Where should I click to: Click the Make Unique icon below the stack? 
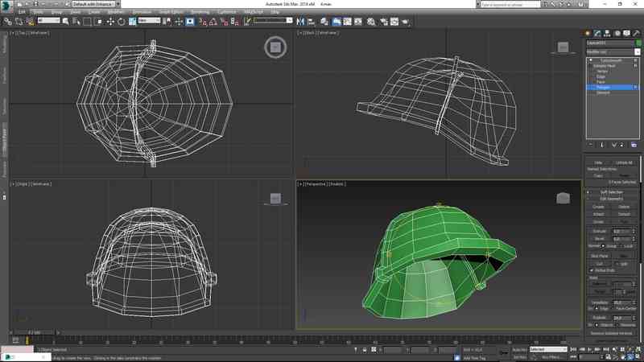click(613, 145)
